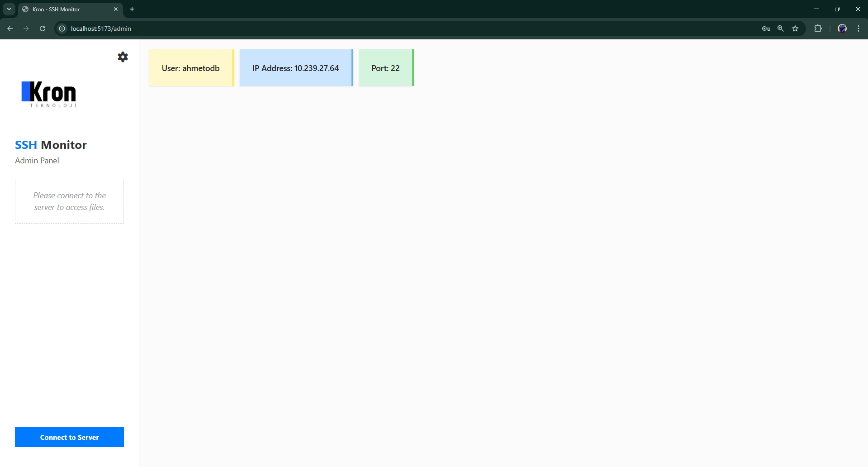Viewport: 868px width, 467px height.
Task: Click the IP Address 10.239.27.64 card
Action: tap(295, 68)
